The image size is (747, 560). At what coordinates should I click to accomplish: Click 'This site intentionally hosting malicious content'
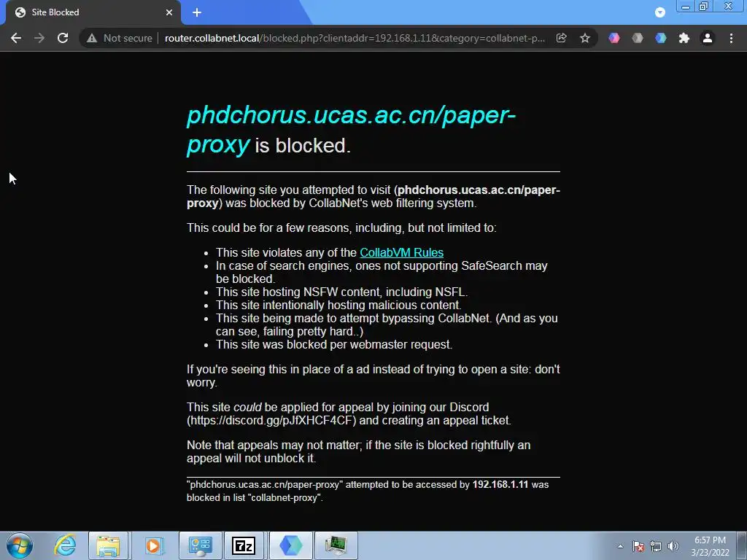click(x=338, y=306)
